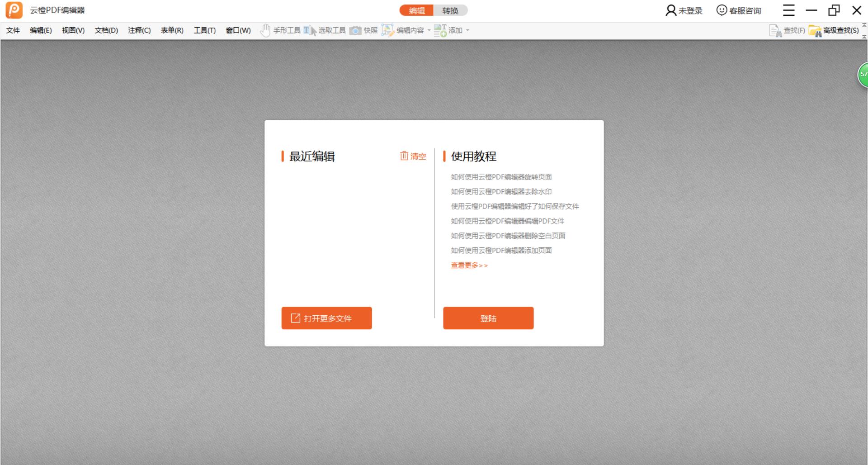Viewport: 868px width, 465px height.
Task: Activate the Select tool (选取工具)
Action: coord(325,30)
